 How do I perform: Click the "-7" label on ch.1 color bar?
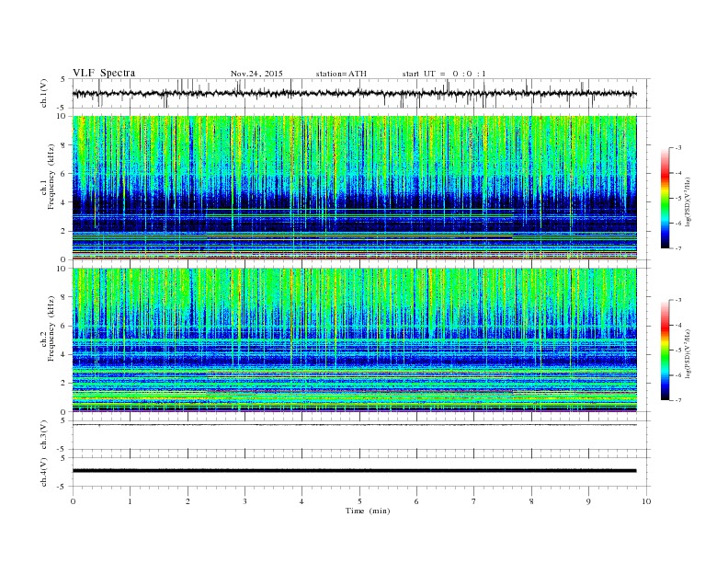tap(678, 248)
